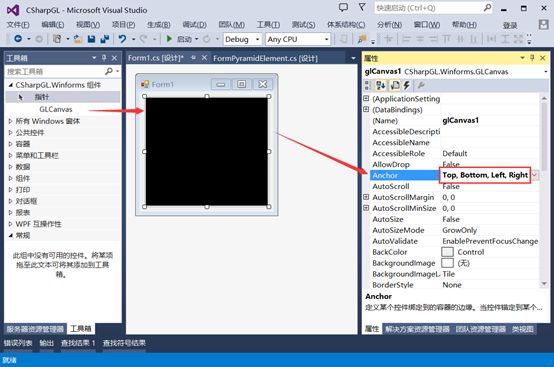Pin the Form1.cs design tab
The height and width of the screenshot is (367, 554).
coord(193,58)
